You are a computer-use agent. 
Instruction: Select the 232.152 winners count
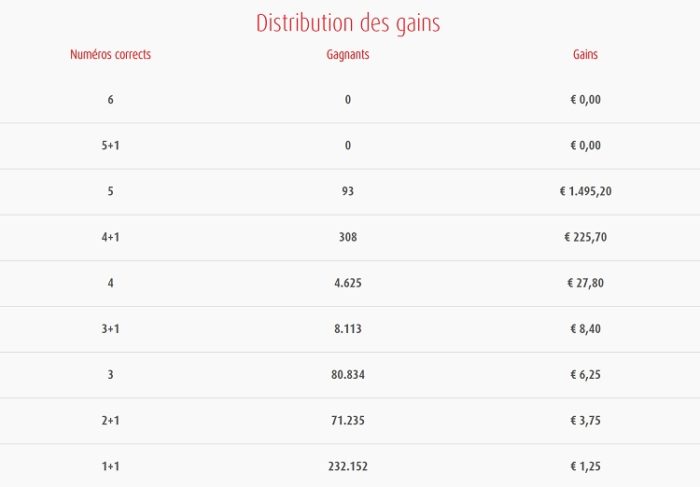tap(348, 466)
